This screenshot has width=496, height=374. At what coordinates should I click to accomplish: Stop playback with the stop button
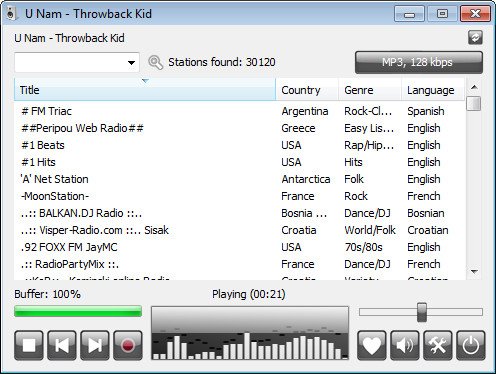click(x=29, y=345)
